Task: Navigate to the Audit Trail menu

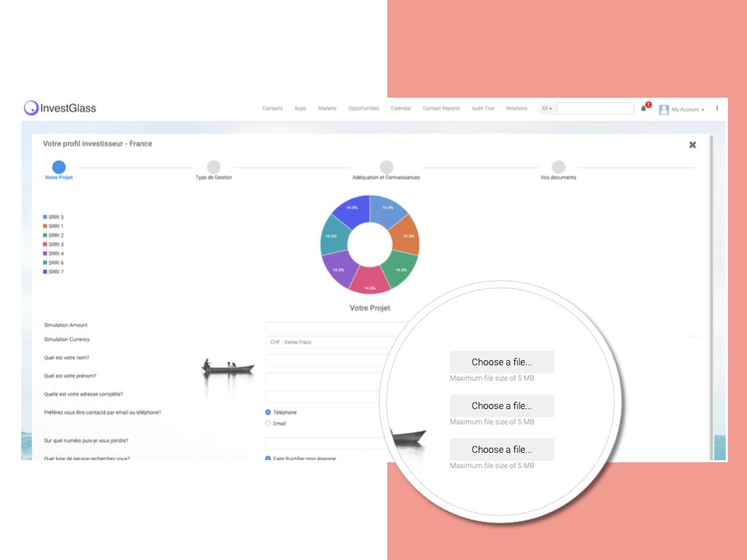Action: 482,109
